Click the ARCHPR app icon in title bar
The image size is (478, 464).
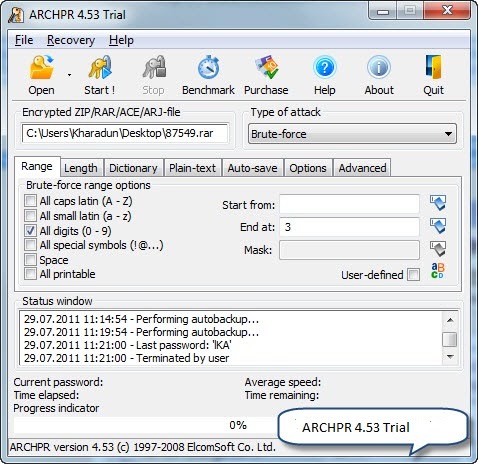tap(16, 15)
